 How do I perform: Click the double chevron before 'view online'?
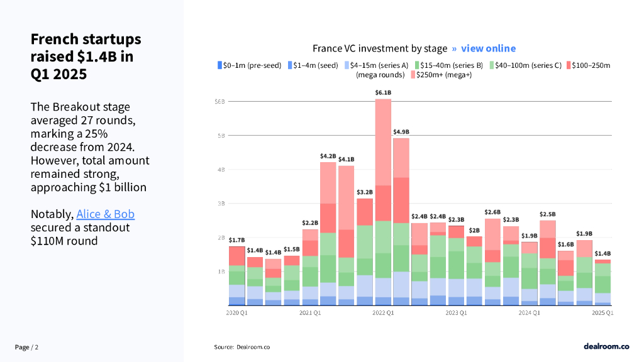pyautogui.click(x=454, y=48)
